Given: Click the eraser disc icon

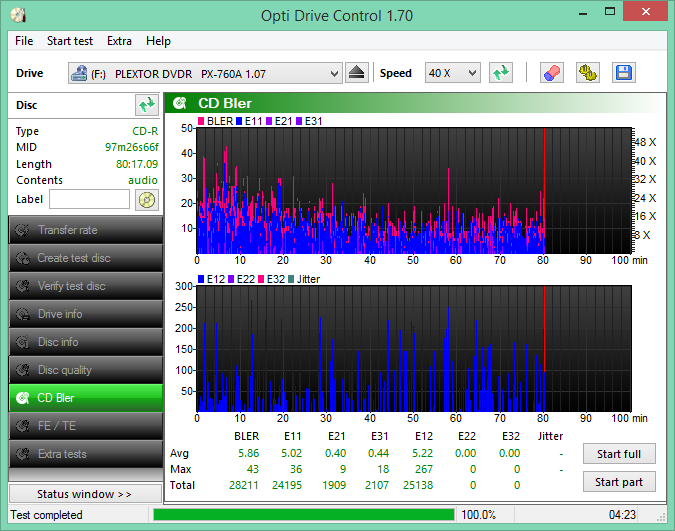Looking at the screenshot, I should point(551,73).
